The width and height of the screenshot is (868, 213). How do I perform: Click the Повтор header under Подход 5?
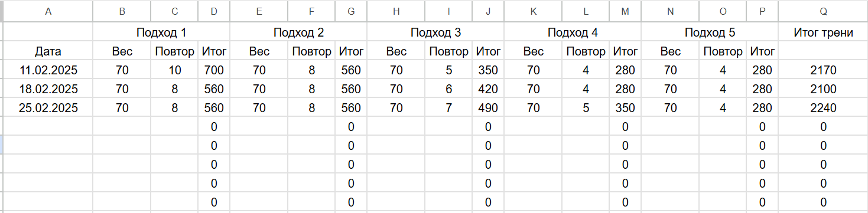click(723, 51)
